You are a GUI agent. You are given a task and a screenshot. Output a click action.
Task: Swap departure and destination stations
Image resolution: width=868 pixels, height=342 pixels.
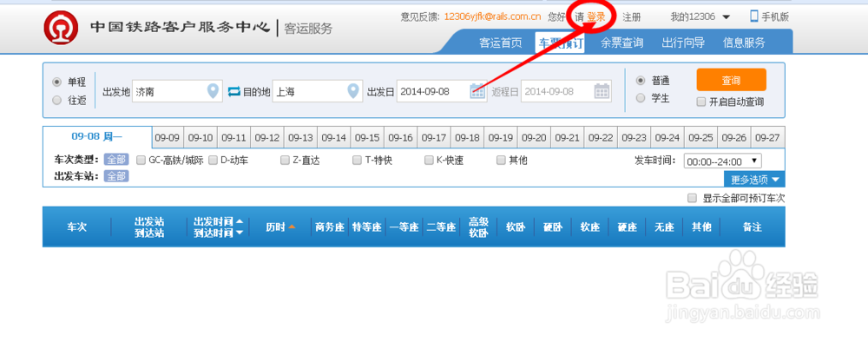coord(234,91)
